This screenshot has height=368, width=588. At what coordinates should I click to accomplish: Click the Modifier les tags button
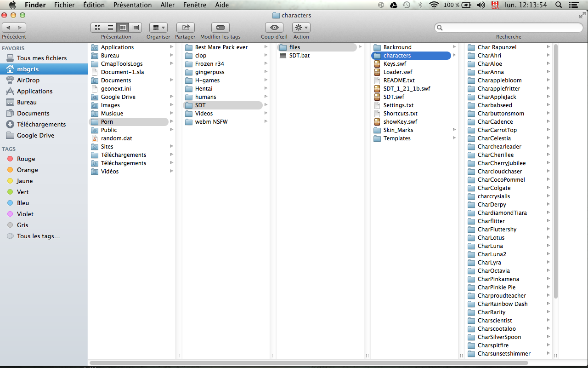pyautogui.click(x=220, y=28)
